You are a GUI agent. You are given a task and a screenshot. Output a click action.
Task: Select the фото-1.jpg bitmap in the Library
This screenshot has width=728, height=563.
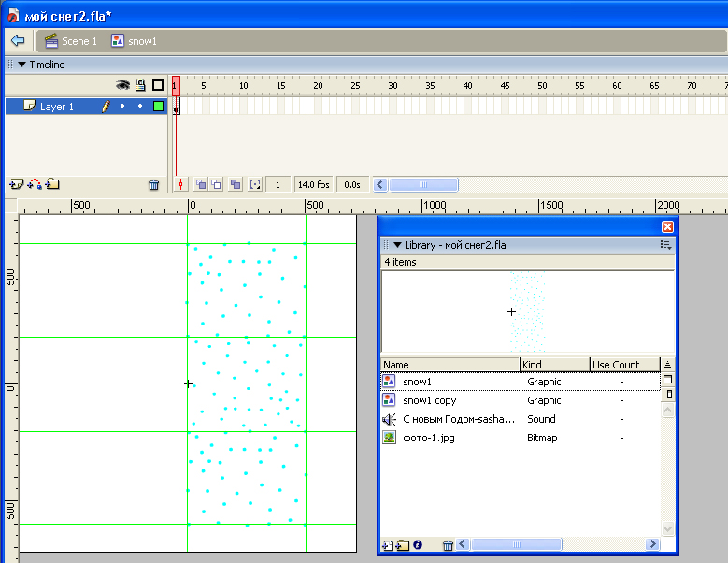click(425, 438)
